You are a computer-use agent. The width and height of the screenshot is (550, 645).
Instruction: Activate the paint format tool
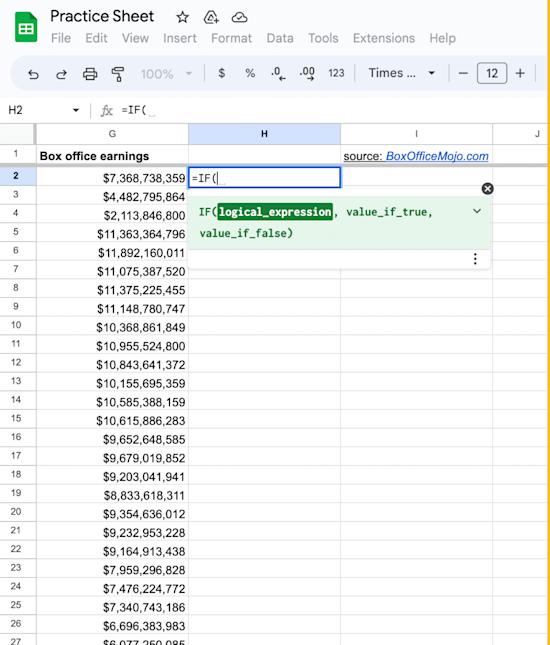click(118, 74)
